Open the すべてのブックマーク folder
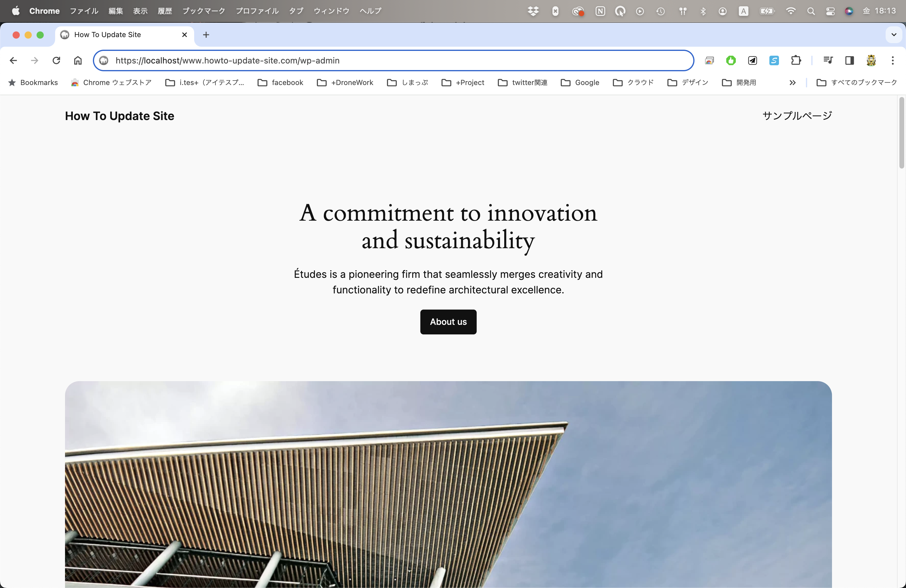This screenshot has height=588, width=906. pyautogui.click(x=857, y=83)
